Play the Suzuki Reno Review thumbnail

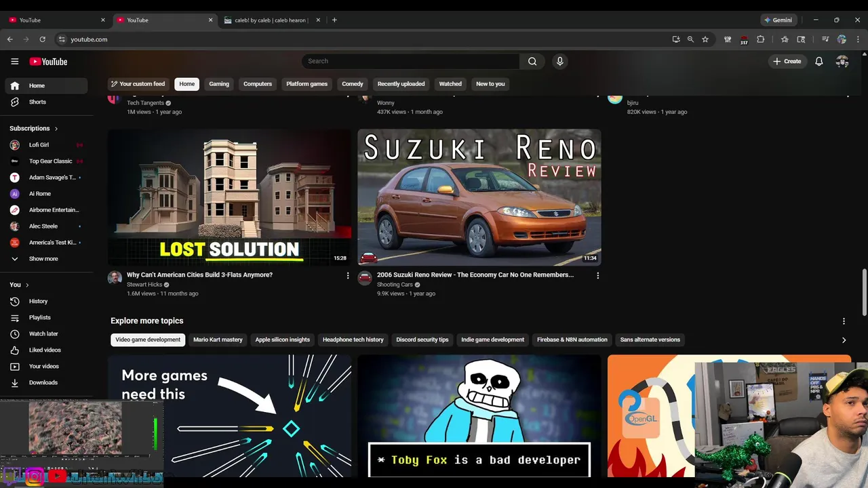(479, 197)
